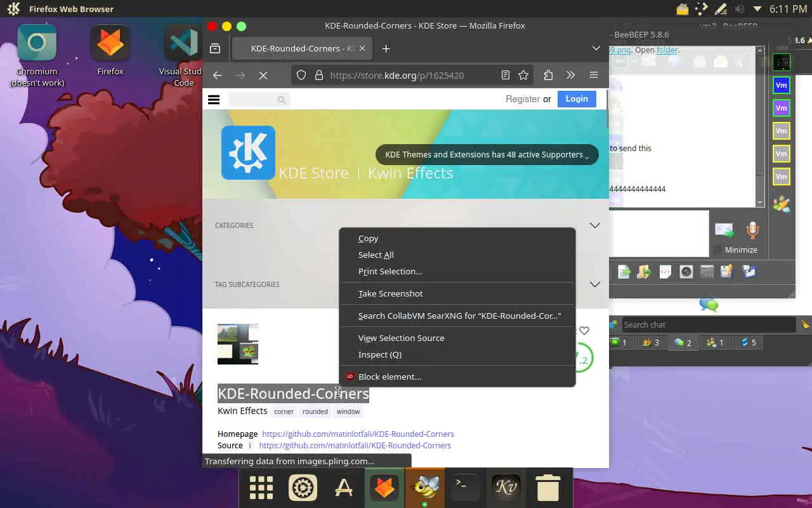Go back using Firefox's back arrow
The image size is (812, 508).
click(x=218, y=75)
